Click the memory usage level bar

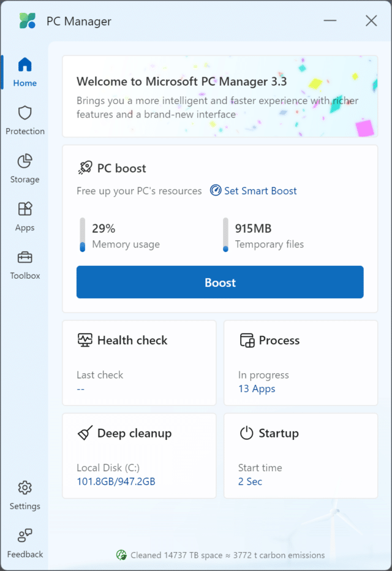83,235
